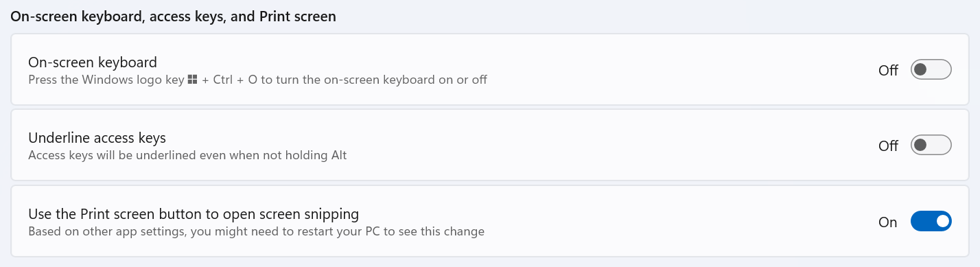
Task: Click the Off label beside On-screen keyboard
Action: [x=888, y=71]
